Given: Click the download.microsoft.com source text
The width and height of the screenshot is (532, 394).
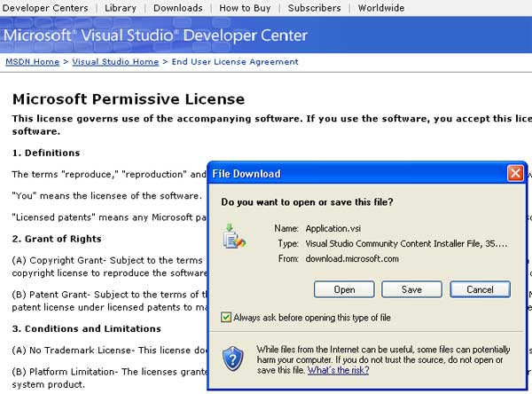Looking at the screenshot, I should (x=352, y=259).
